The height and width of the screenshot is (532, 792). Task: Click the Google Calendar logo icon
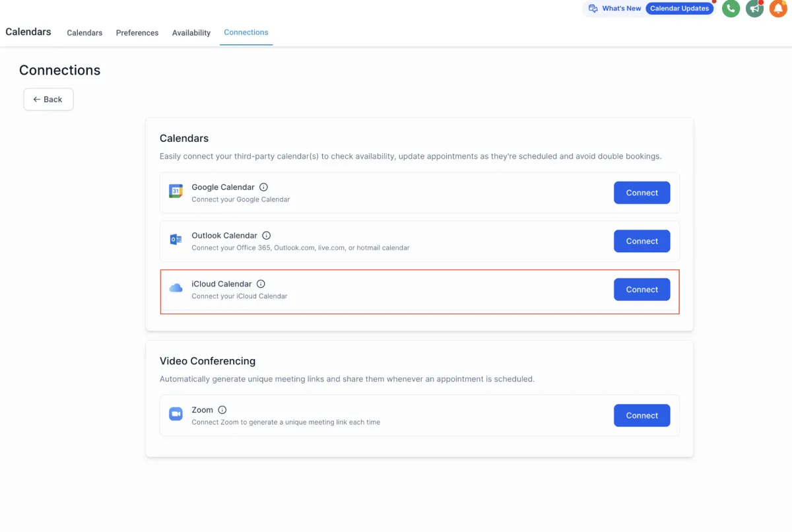[176, 192]
